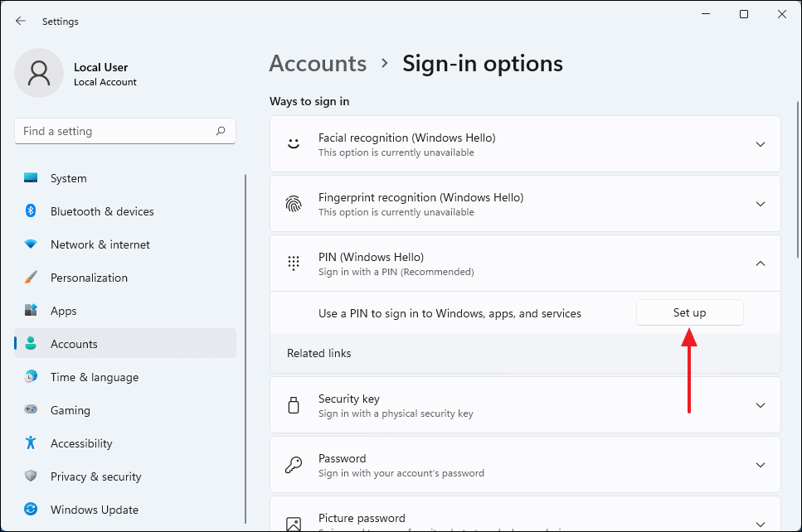Expand the Security key option
The height and width of the screenshot is (532, 802).
(x=761, y=405)
